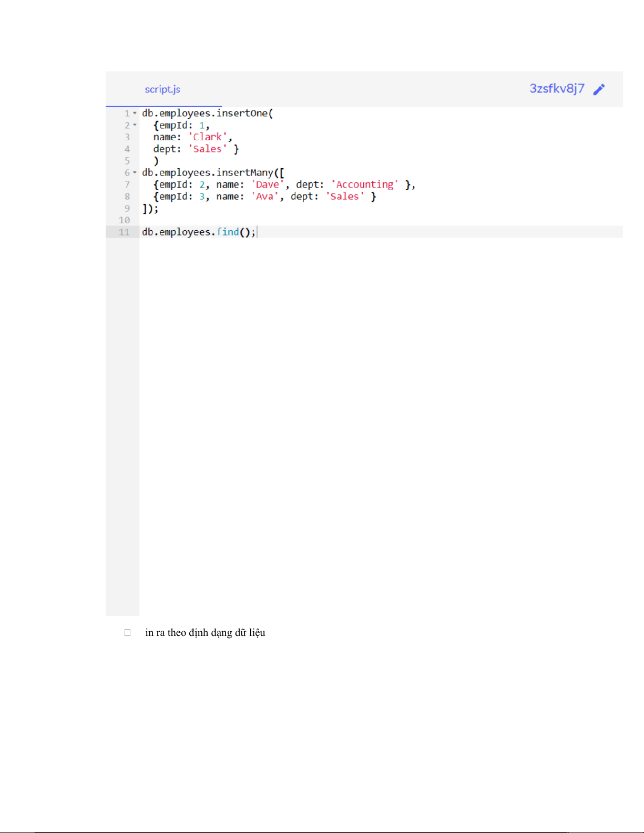Click the pencil edit icon beside 3zsfkv8j7
This screenshot has height=833, width=644.
pyautogui.click(x=599, y=89)
